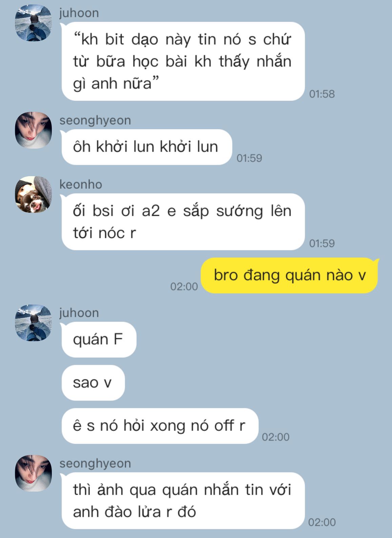
Task: Click the bottom 'seonghyeon' sender name
Action: [x=95, y=463]
